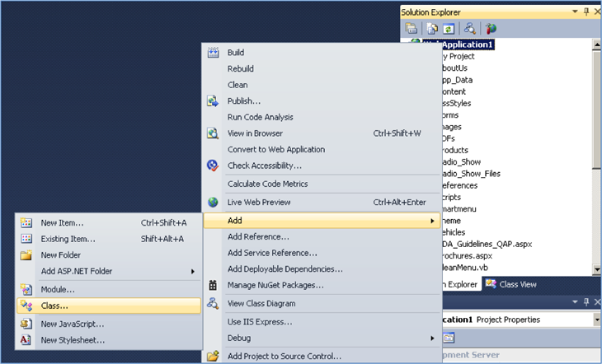This screenshot has height=364, width=602.
Task: Click the New Stylesheet icon in the Add submenu
Action: 26,340
